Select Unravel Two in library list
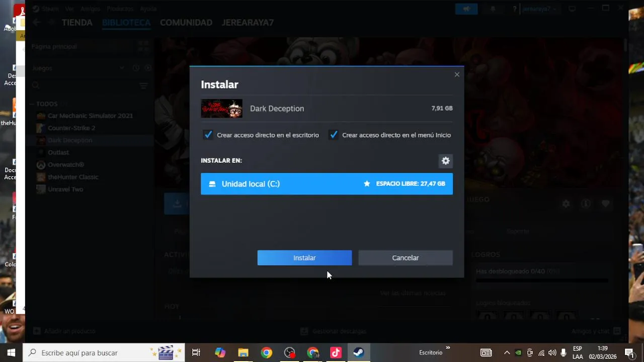The height and width of the screenshot is (362, 644). (x=65, y=190)
